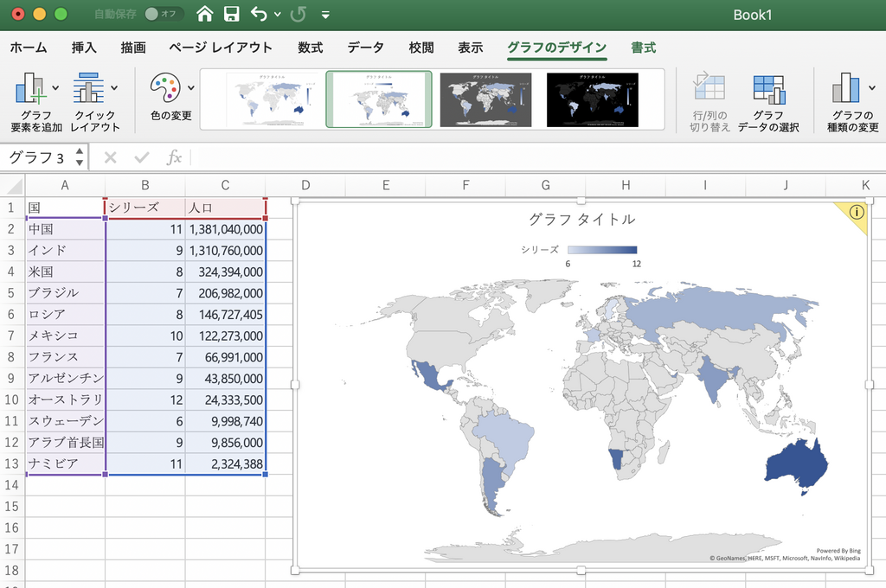Select the dark gray map style thumbnail

coord(485,99)
